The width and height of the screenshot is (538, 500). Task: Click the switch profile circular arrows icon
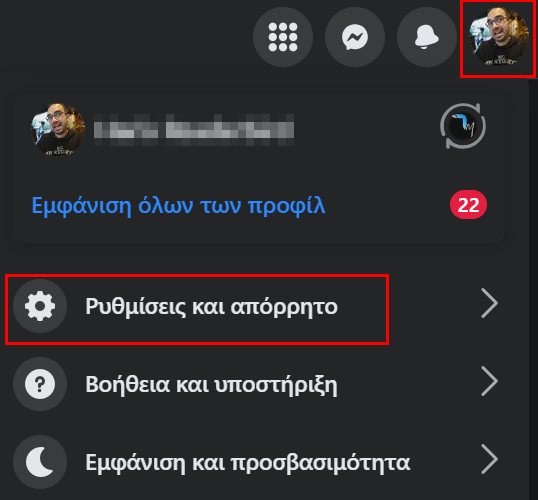click(x=463, y=126)
